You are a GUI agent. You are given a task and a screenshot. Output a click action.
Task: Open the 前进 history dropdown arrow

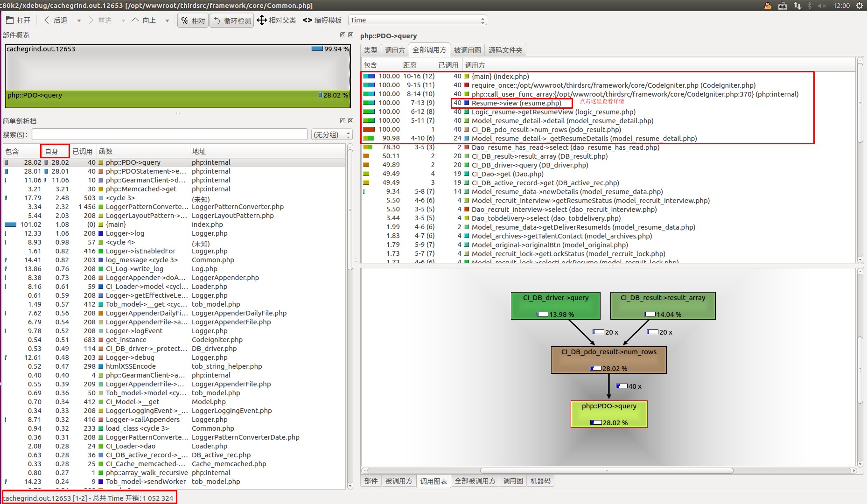coord(123,21)
